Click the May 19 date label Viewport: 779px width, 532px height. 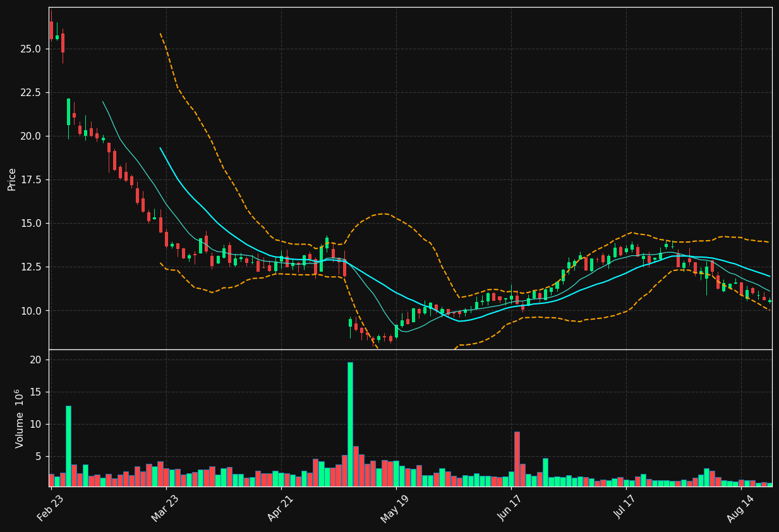(395, 508)
